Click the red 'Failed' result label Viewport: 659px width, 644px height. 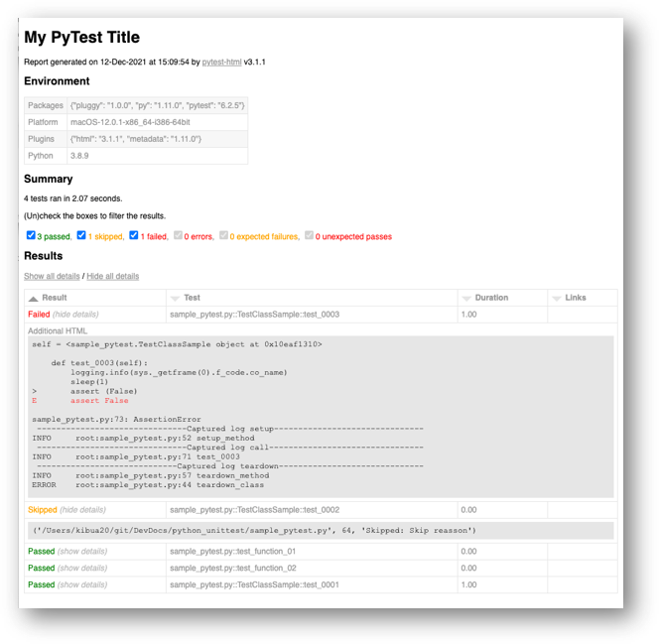pos(39,315)
